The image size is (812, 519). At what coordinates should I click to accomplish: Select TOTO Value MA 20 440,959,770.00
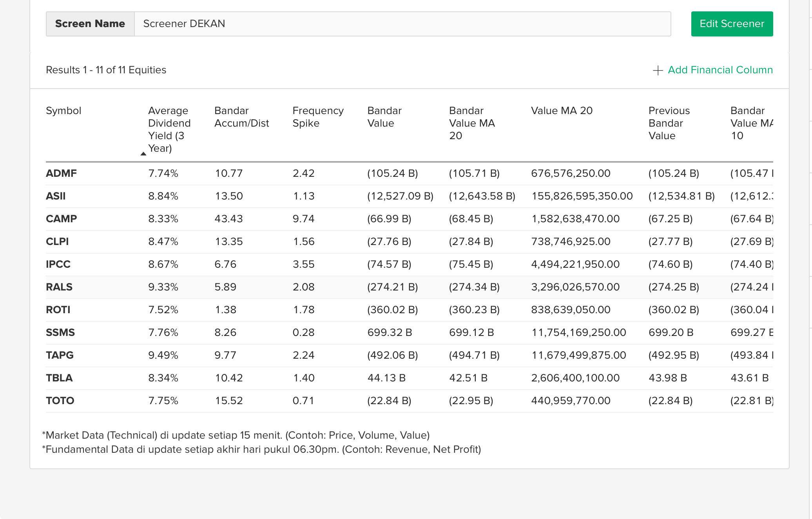click(x=571, y=401)
